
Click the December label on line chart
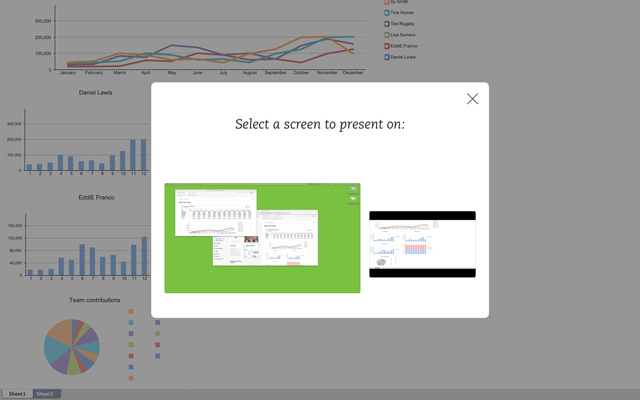pos(353,73)
